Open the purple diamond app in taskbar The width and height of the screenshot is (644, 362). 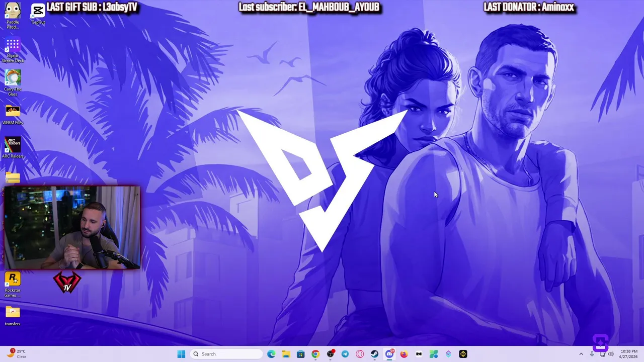click(448, 354)
